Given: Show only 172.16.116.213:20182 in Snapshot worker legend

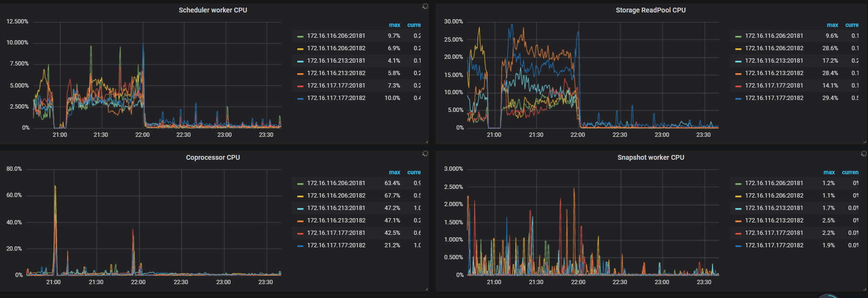Looking at the screenshot, I should point(774,221).
